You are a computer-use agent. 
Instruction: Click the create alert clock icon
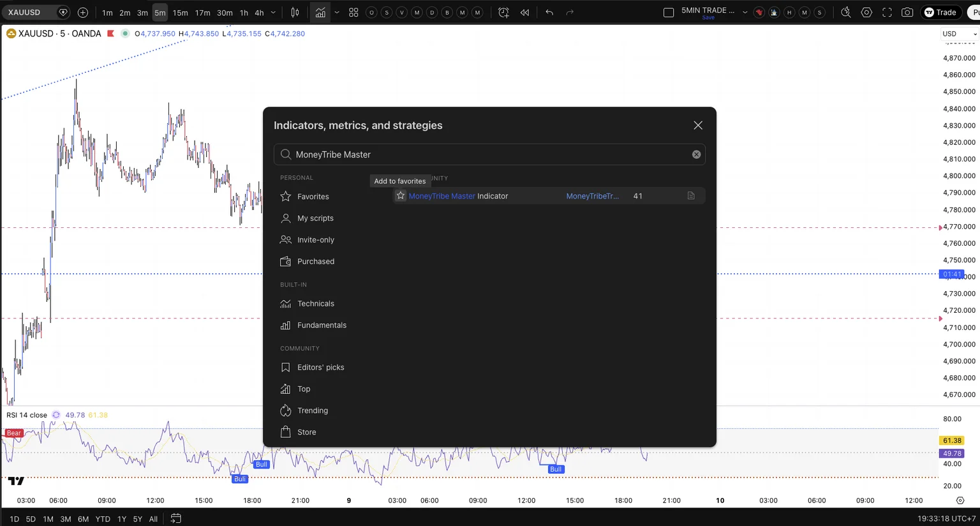(x=503, y=12)
